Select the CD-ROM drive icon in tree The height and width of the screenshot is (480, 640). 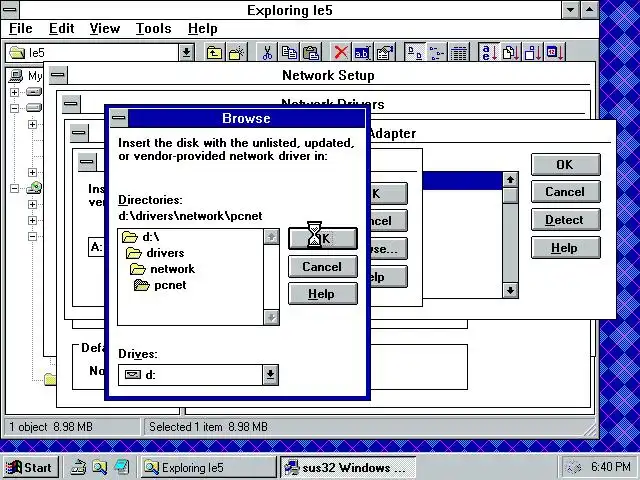[x=34, y=188]
